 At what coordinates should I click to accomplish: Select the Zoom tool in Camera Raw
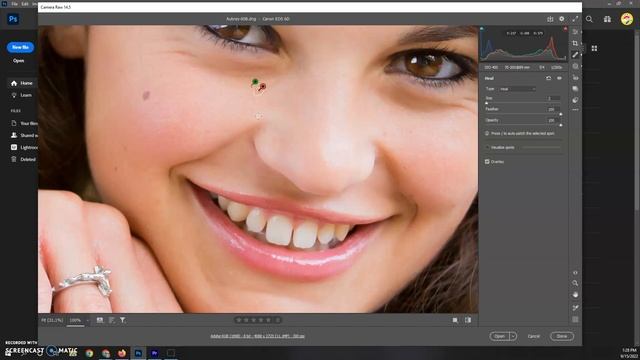575,283
